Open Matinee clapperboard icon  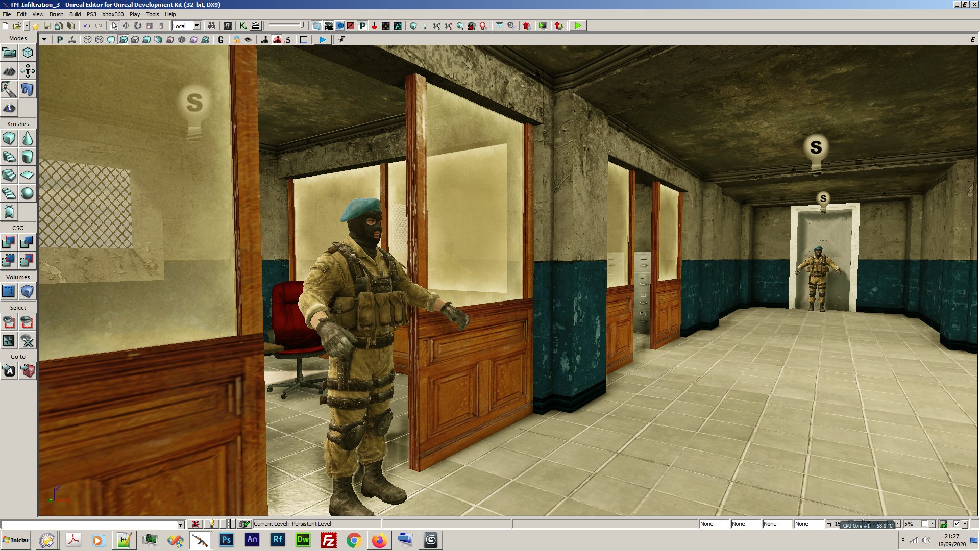click(256, 26)
